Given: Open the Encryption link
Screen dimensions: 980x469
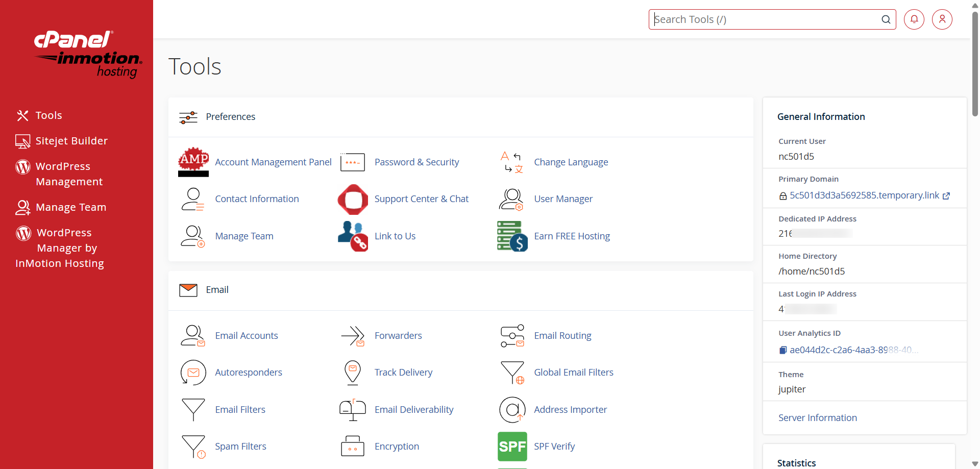Looking at the screenshot, I should pyautogui.click(x=397, y=447).
